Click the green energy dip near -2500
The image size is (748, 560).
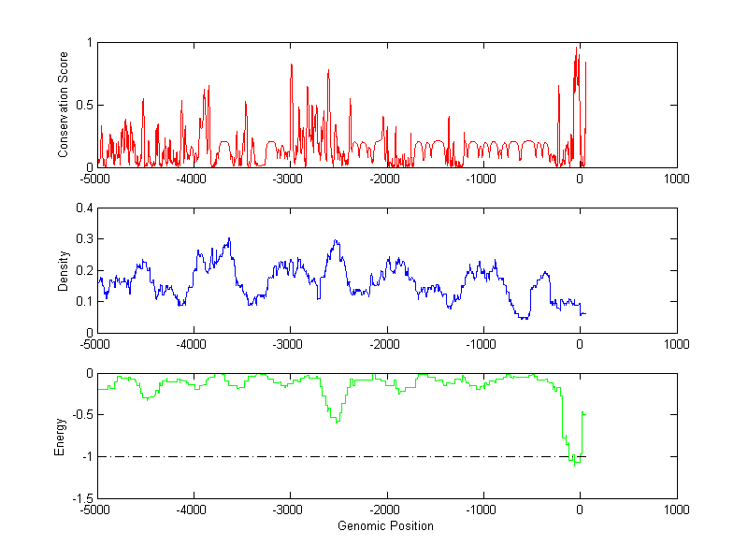tap(337, 422)
